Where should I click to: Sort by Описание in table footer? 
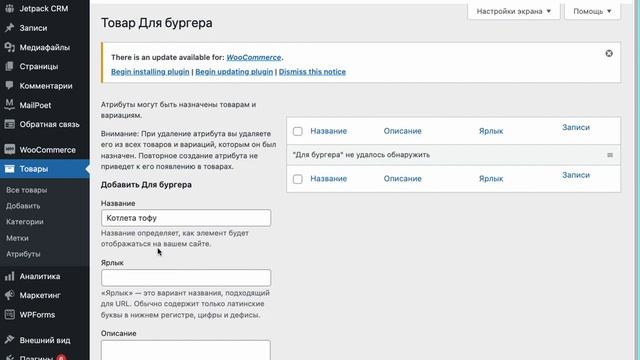coord(402,179)
